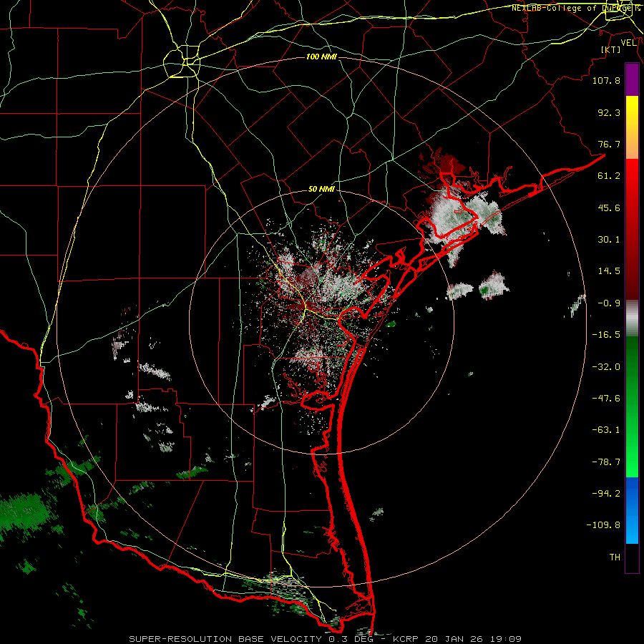Click the blue band of the color scale
The width and height of the screenshot is (644, 644).
[632, 510]
